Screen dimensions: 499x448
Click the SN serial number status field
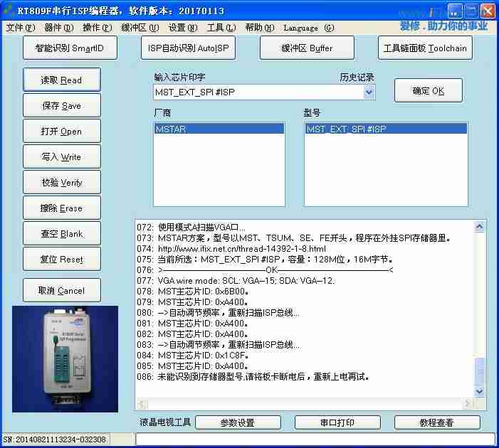pyautogui.click(x=55, y=439)
